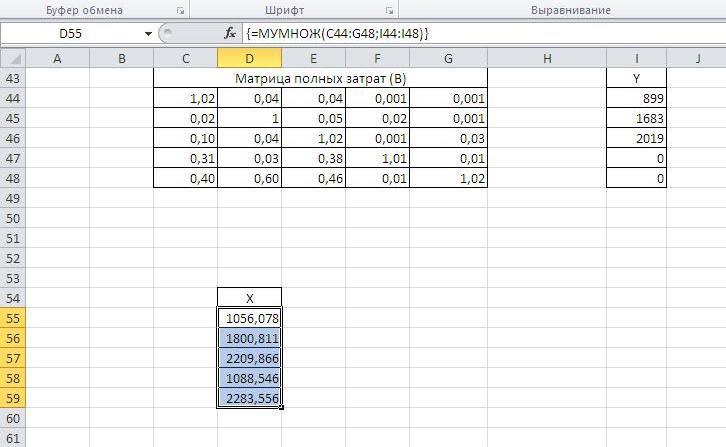Select column D header
Viewport: 726px width, 447px height.
[249, 59]
